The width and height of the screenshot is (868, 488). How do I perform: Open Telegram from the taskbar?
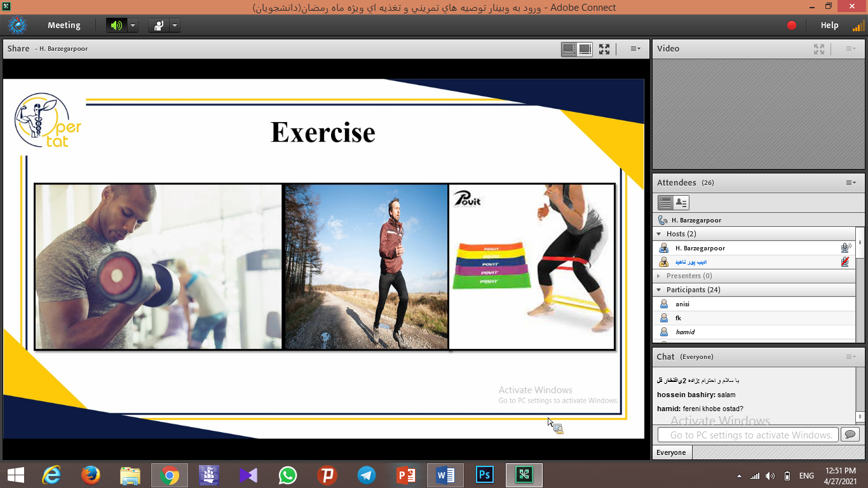[366, 475]
